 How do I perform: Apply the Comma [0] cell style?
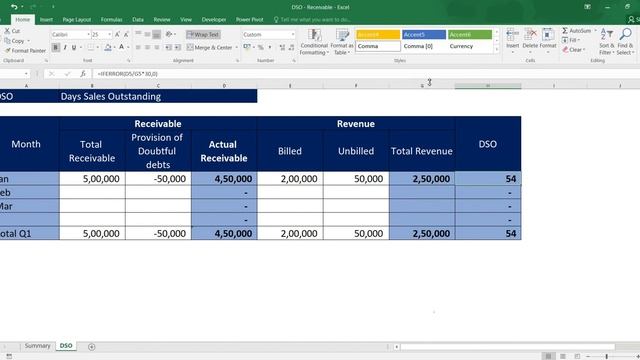pos(424,46)
